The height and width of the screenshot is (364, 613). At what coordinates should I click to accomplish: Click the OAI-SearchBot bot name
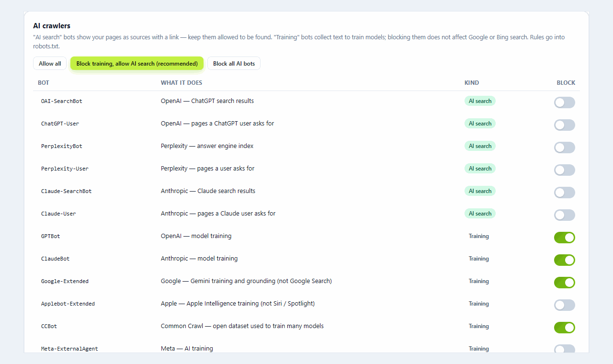(62, 101)
